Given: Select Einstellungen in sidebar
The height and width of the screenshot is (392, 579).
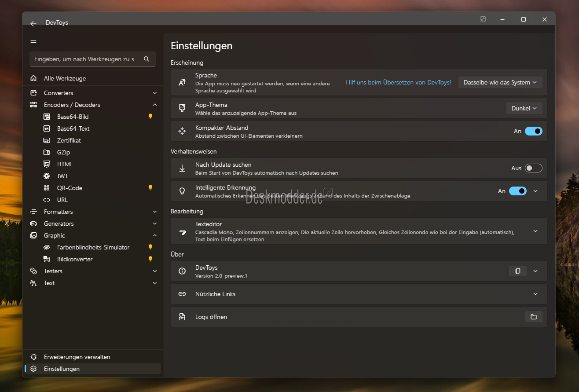Looking at the screenshot, I should coord(93,369).
